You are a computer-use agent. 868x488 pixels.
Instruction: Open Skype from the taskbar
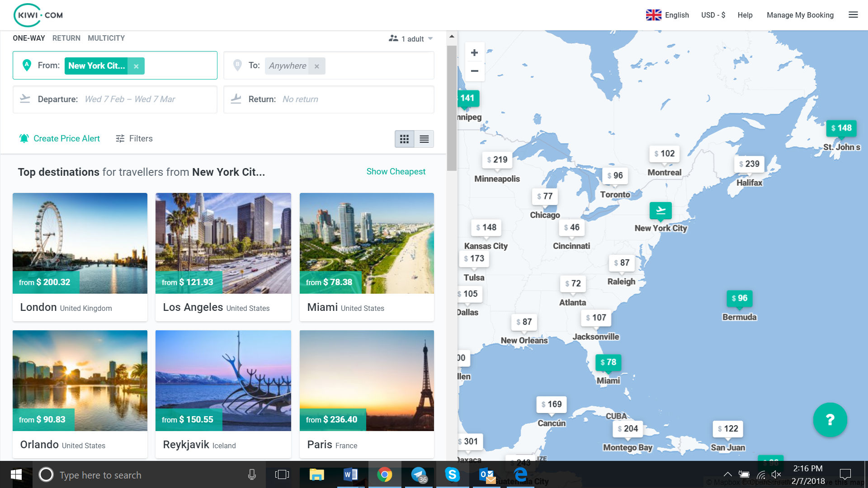click(452, 474)
